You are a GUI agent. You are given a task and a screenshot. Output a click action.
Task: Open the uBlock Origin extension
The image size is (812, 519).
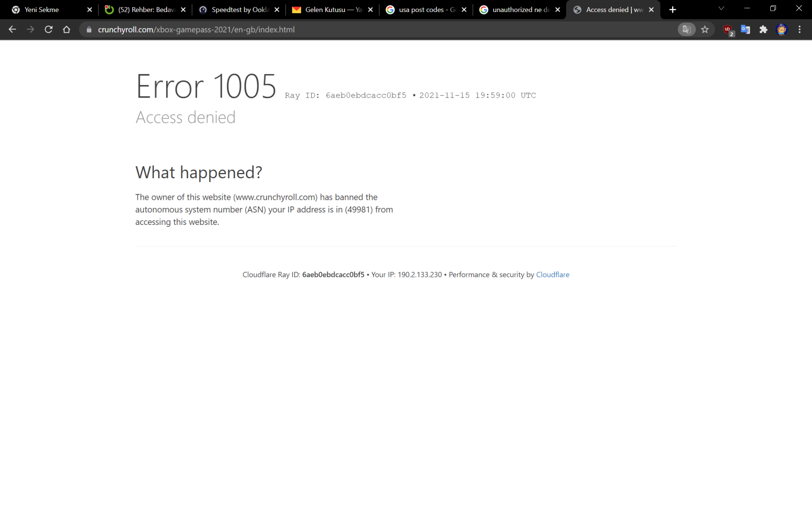click(x=728, y=30)
